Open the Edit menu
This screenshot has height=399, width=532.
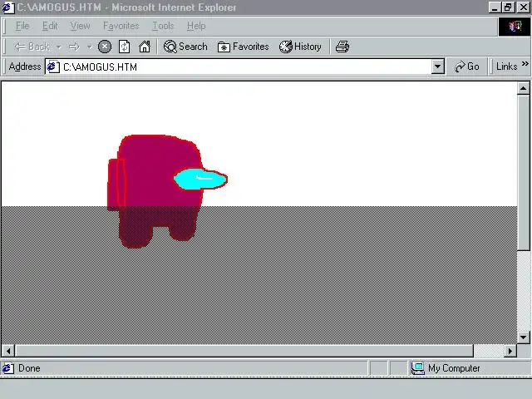pos(50,26)
